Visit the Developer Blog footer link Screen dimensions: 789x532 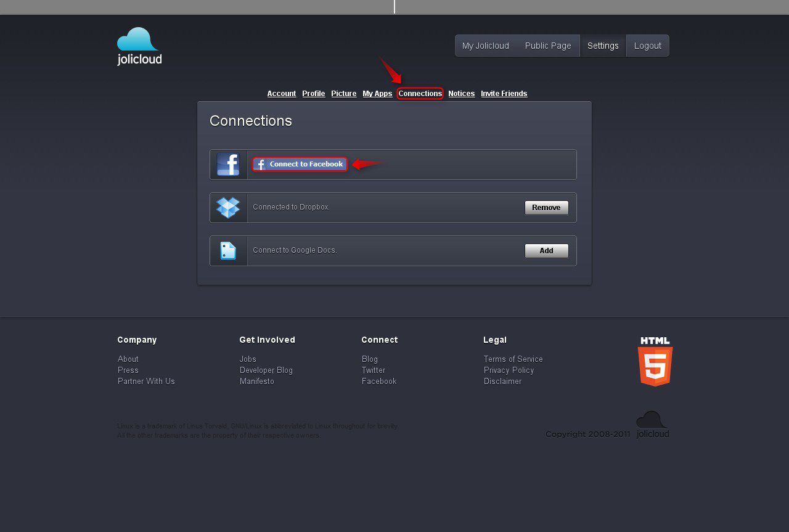(266, 370)
